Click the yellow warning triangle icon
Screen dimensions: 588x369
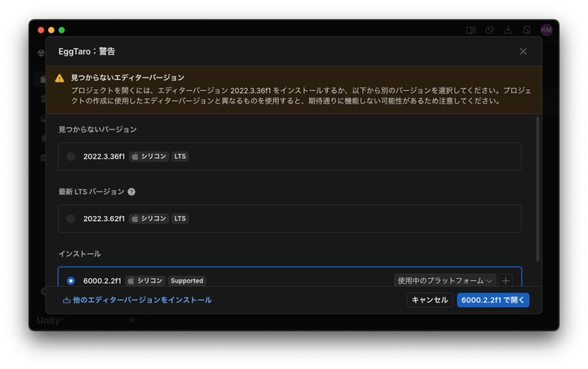tap(60, 78)
